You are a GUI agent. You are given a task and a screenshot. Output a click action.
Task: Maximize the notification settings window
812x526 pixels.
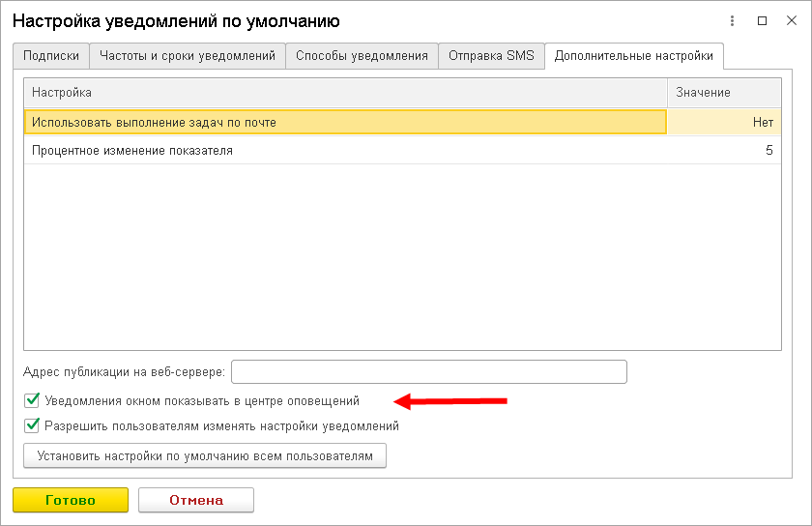point(763,20)
